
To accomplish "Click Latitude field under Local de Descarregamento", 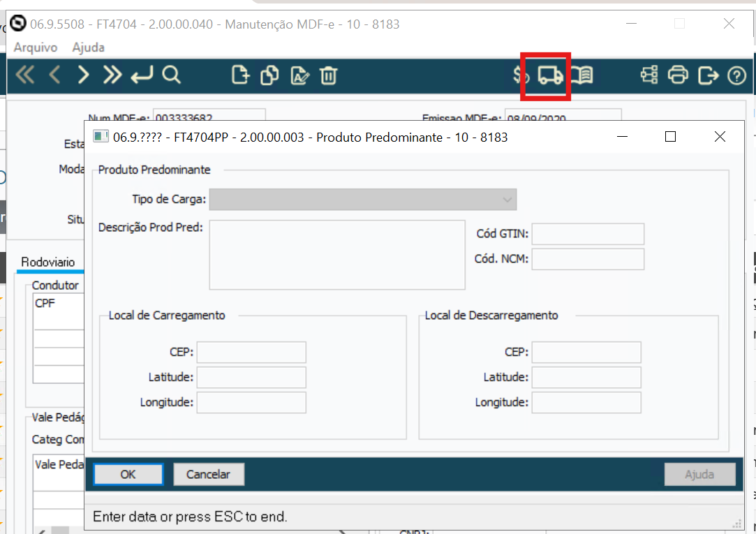I will pyautogui.click(x=586, y=378).
